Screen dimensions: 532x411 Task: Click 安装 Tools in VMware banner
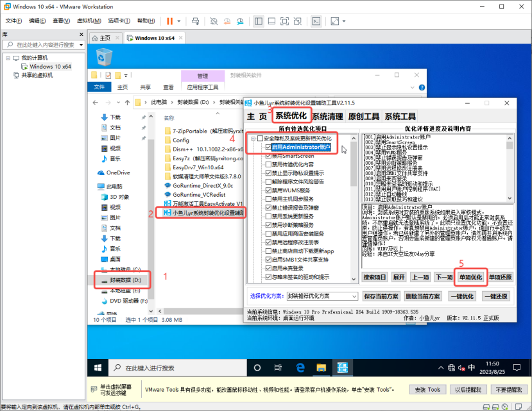(427, 390)
